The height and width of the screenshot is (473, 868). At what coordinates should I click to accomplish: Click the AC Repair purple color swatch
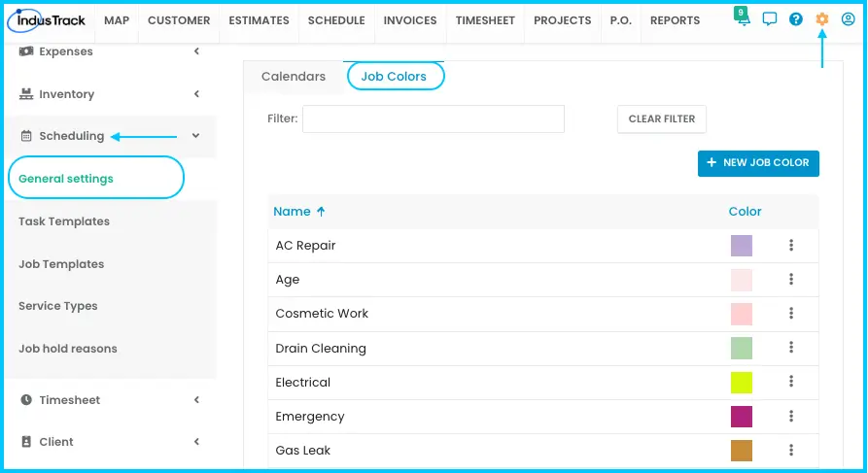point(742,246)
